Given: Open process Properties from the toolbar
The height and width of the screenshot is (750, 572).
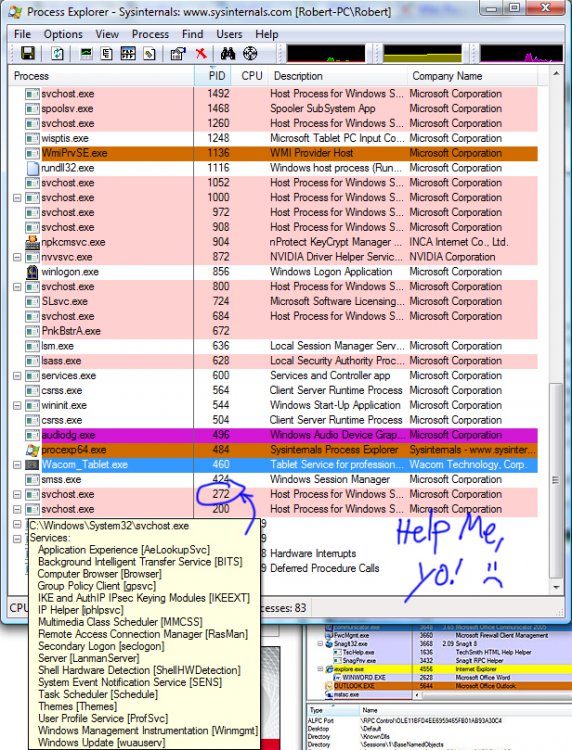Looking at the screenshot, I should click(178, 54).
